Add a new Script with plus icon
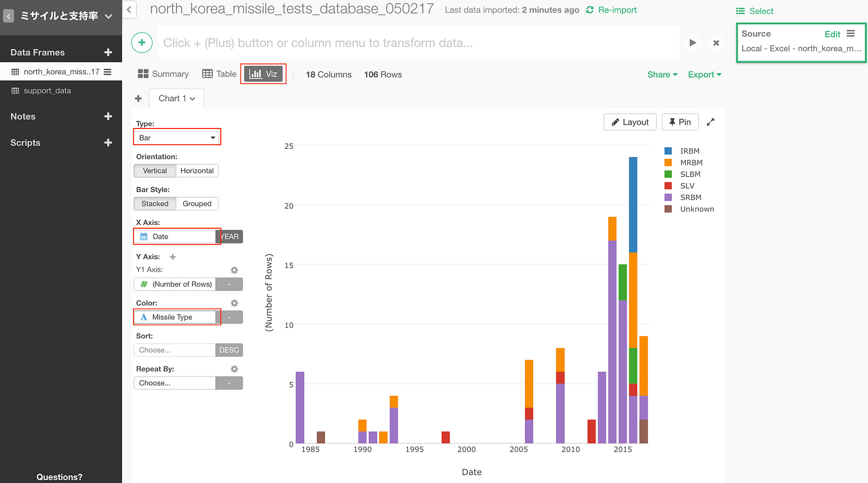The height and width of the screenshot is (483, 868). (108, 143)
